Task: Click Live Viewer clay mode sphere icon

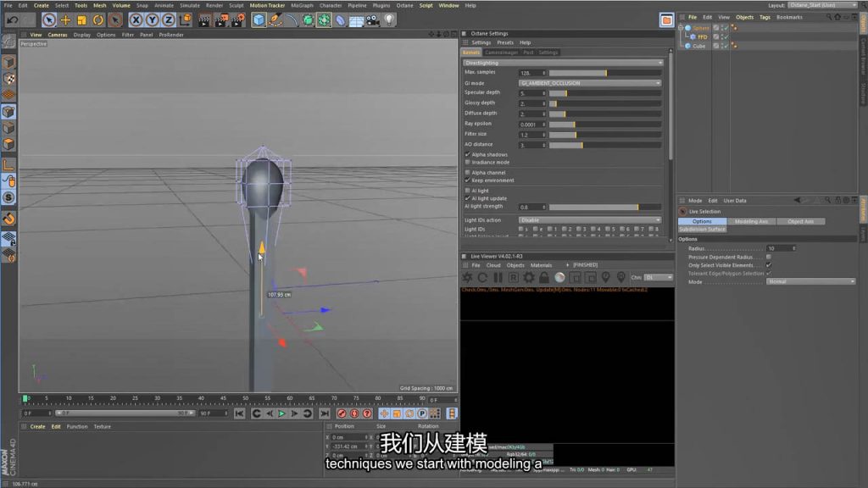Action: click(x=559, y=277)
